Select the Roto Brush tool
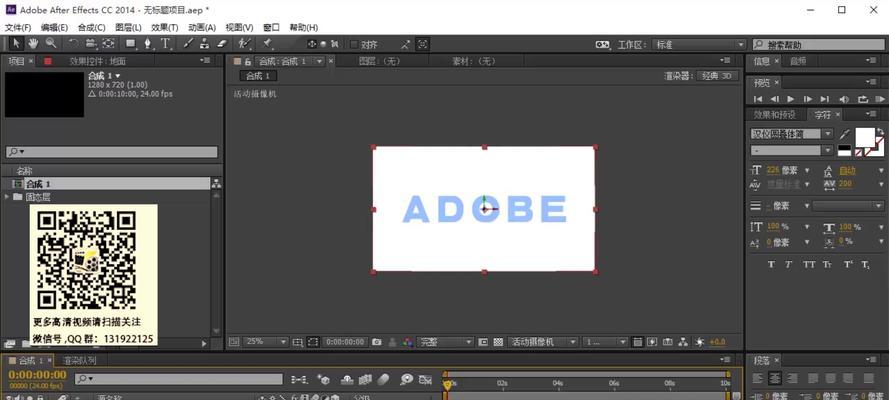 pyautogui.click(x=244, y=44)
